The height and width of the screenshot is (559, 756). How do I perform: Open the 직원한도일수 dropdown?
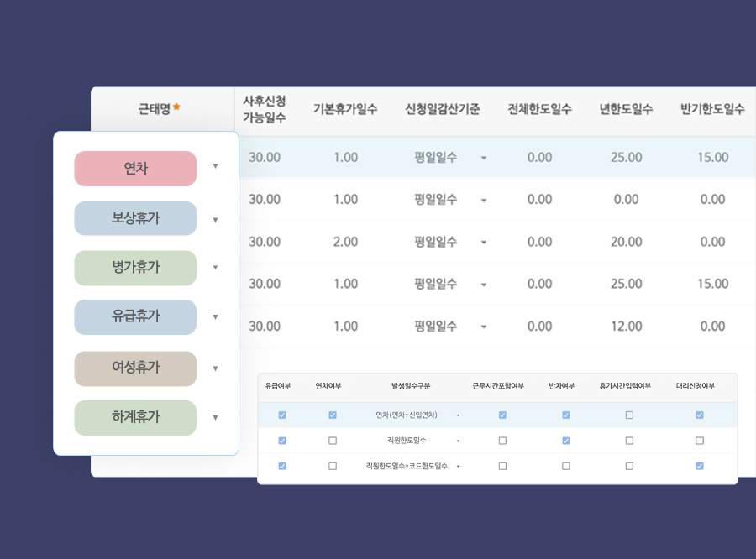point(459,440)
